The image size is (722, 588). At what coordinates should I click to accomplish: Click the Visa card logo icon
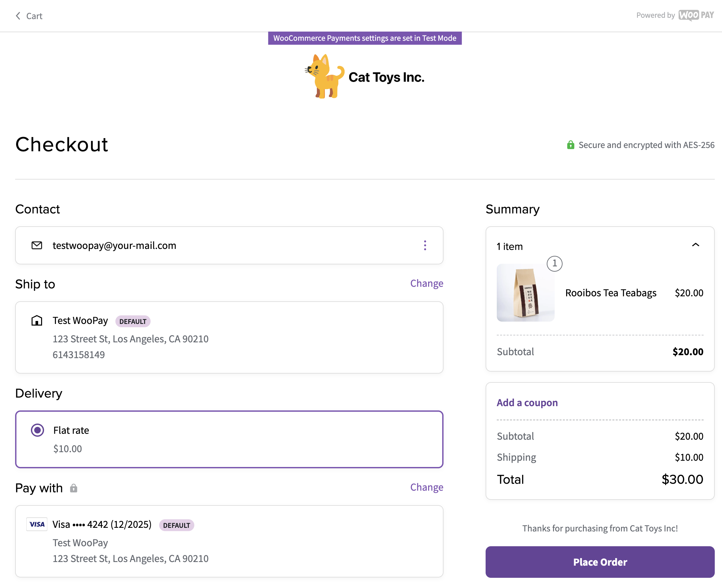[37, 524]
